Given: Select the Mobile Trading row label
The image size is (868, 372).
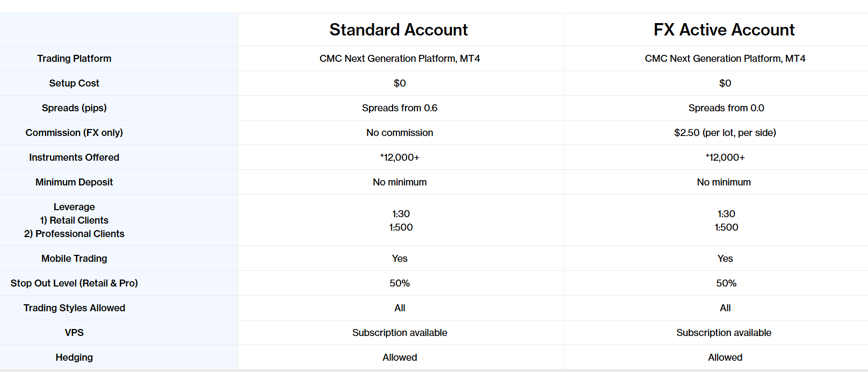Looking at the screenshot, I should (x=74, y=259).
